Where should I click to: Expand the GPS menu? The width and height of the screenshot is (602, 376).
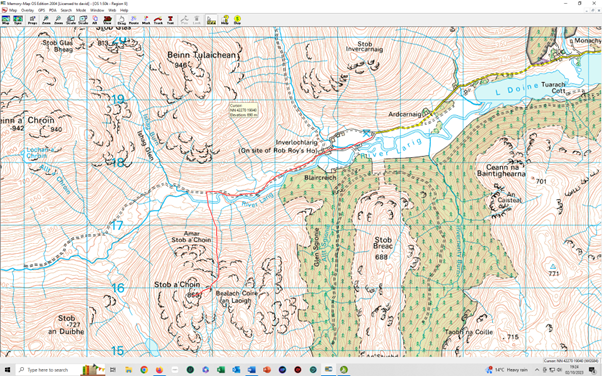click(41, 10)
